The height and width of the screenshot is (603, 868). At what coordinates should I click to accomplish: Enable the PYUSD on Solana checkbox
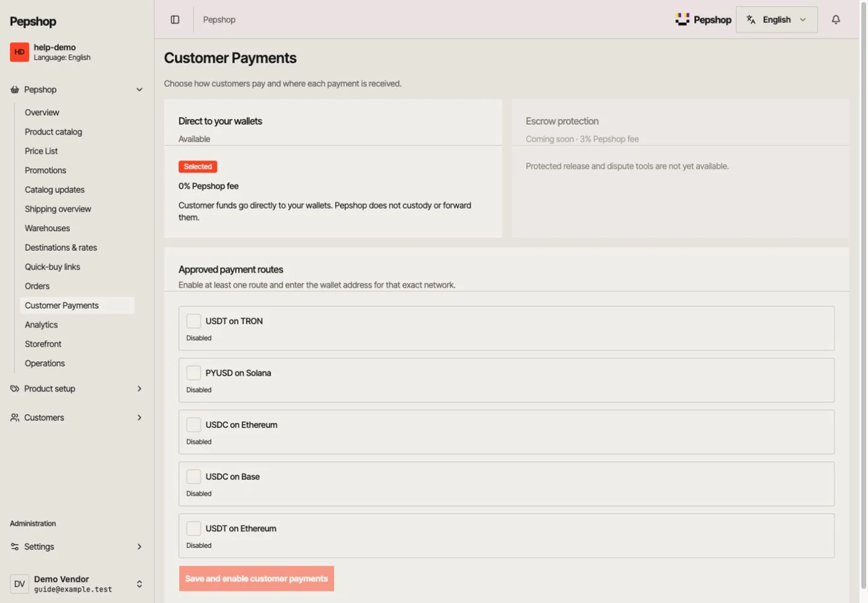click(193, 373)
